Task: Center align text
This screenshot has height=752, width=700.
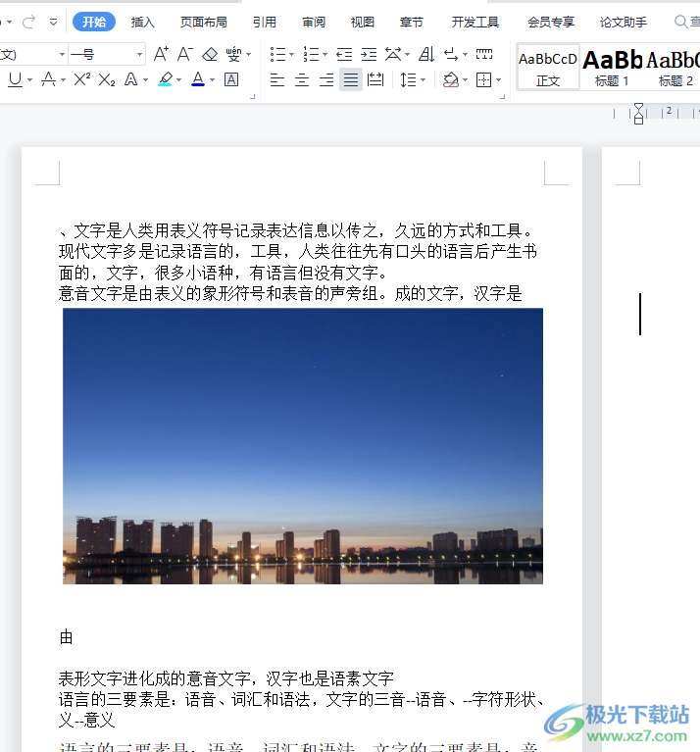Action: 302,79
